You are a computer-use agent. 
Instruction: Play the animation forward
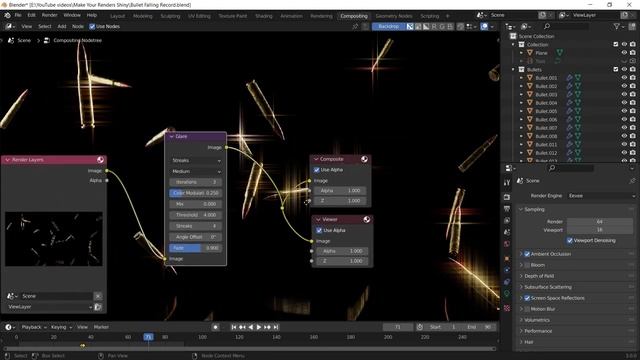click(x=259, y=327)
